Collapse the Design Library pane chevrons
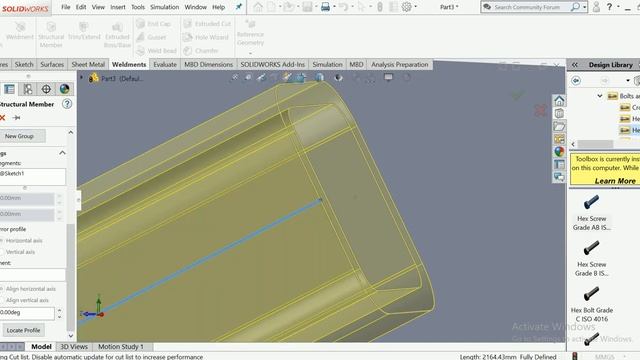 tap(575, 65)
